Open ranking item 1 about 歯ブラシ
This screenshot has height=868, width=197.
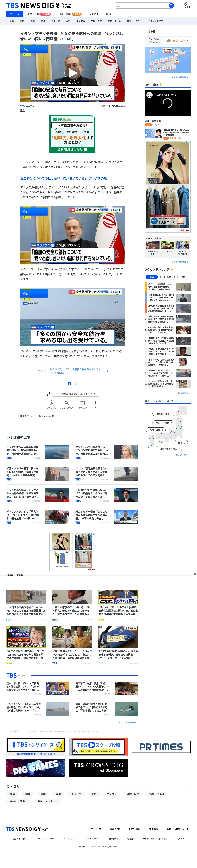[167, 287]
